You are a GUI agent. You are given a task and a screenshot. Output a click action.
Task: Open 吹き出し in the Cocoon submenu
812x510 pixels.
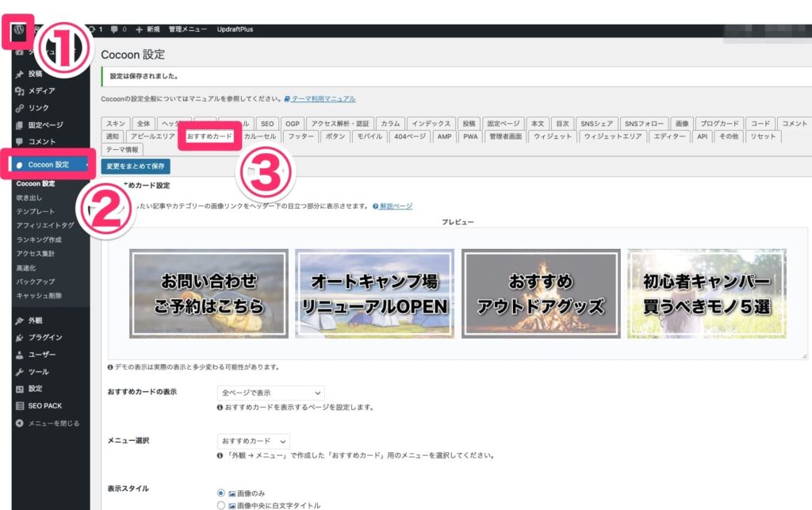tap(29, 197)
